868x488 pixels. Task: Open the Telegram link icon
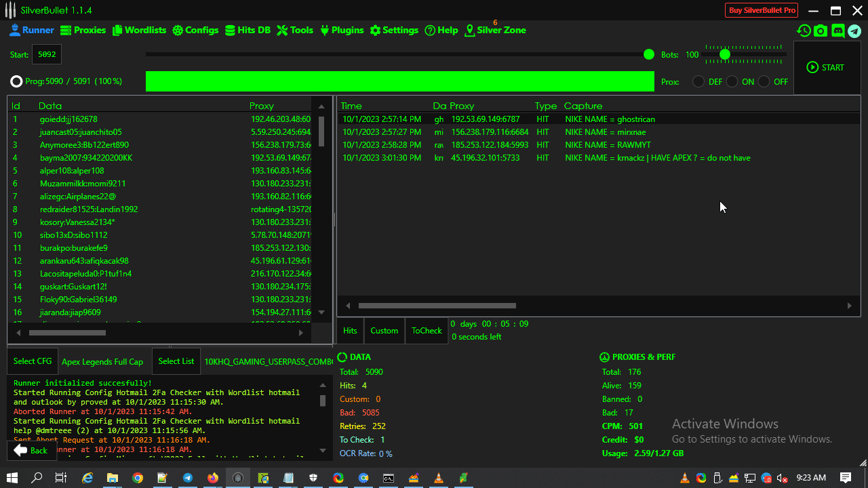(854, 30)
